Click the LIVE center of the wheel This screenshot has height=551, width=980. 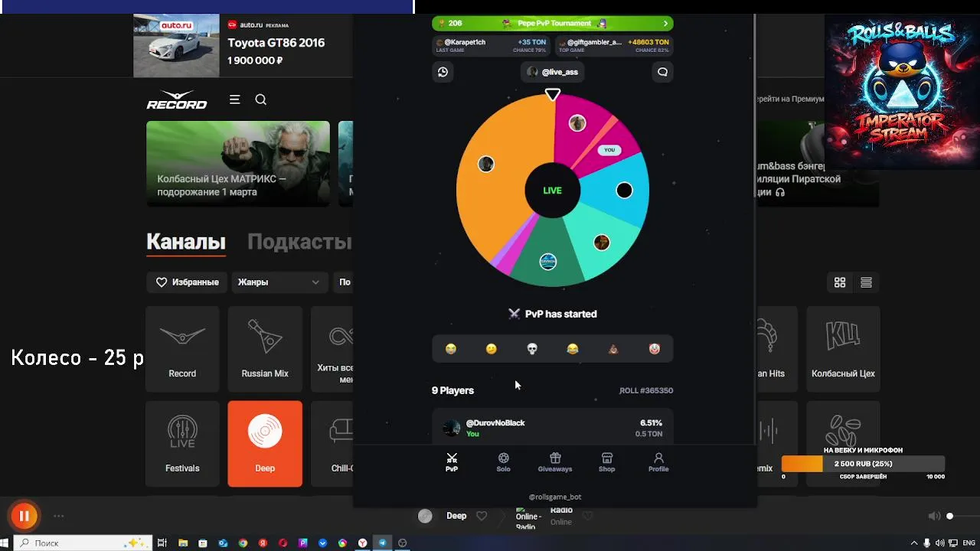(553, 191)
